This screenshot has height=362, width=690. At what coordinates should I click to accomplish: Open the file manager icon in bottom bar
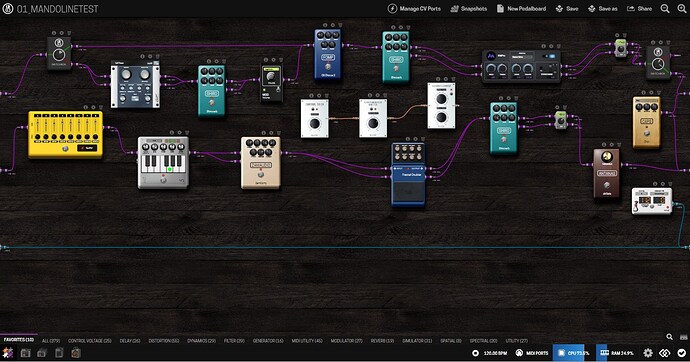tap(59, 353)
